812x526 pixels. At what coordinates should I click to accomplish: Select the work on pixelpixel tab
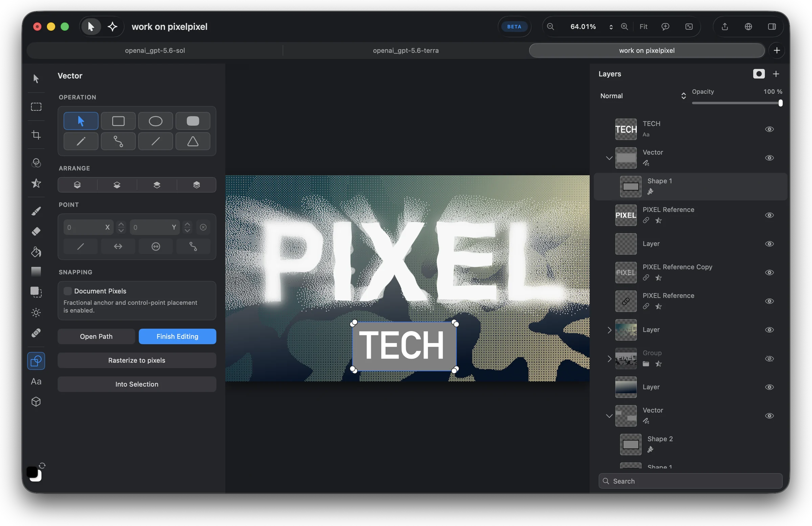647,50
